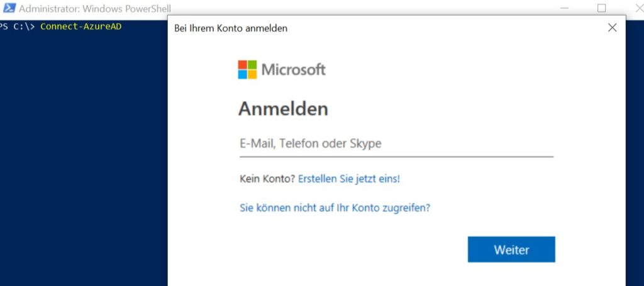The image size is (644, 286).
Task: Click the four-color Microsoft logo squares
Action: [x=247, y=69]
